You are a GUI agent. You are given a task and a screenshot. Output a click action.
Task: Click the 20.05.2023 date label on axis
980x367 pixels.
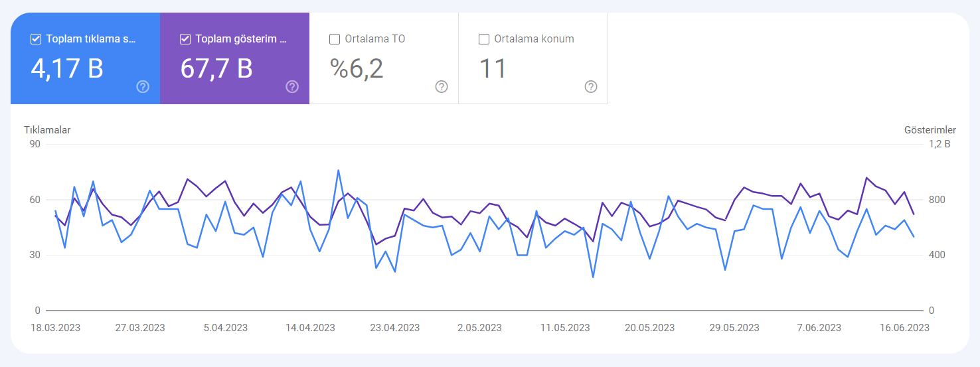(x=649, y=328)
